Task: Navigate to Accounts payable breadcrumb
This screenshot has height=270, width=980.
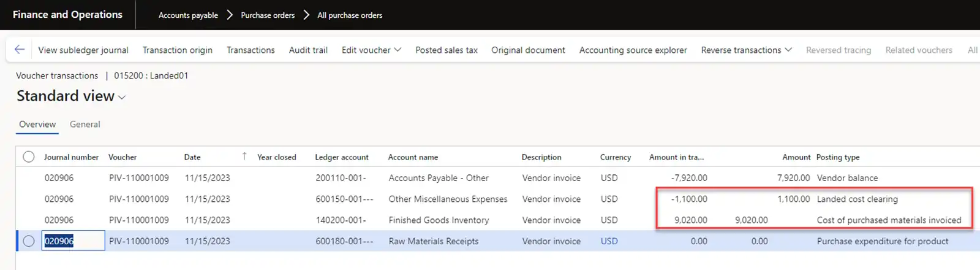Action: click(188, 15)
